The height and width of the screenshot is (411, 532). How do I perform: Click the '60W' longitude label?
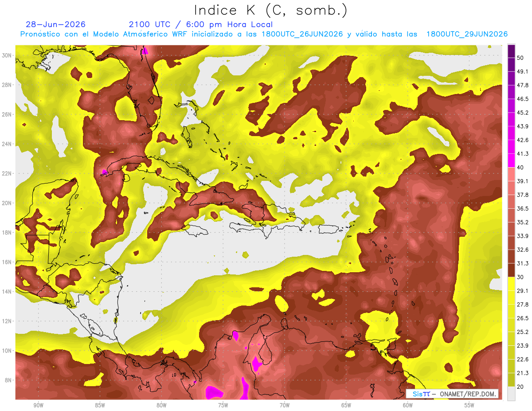[x=408, y=406]
